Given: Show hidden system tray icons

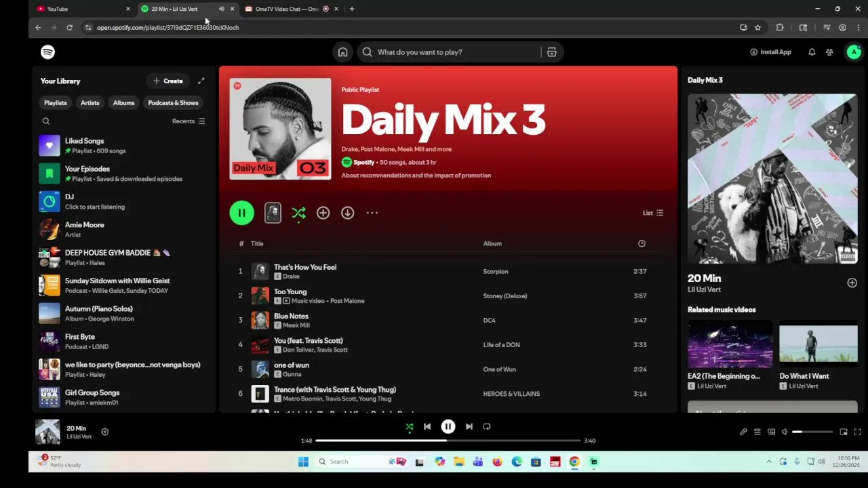Looking at the screenshot, I should [x=768, y=462].
